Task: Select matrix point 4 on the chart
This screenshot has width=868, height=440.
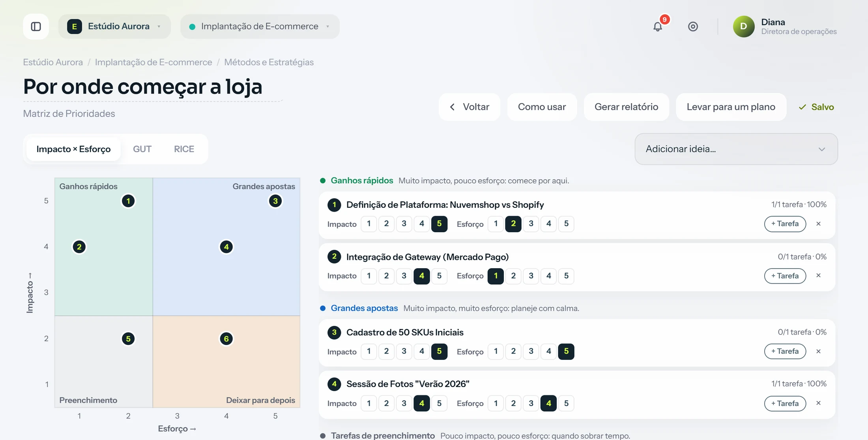Action: [226, 247]
